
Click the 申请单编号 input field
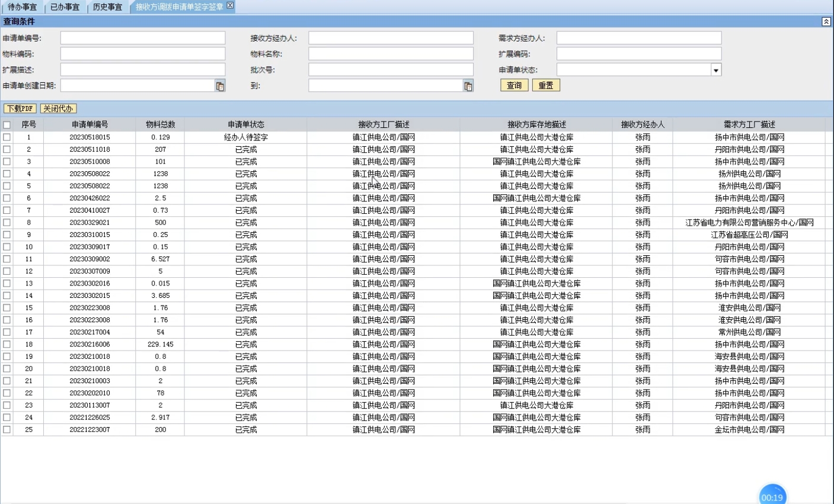pos(142,38)
